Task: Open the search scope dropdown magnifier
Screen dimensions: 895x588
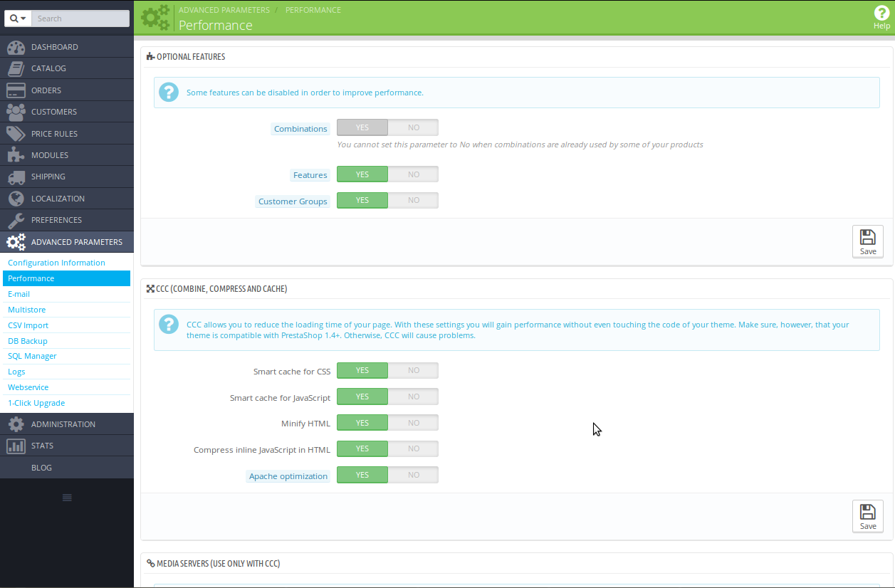Action: [19, 19]
